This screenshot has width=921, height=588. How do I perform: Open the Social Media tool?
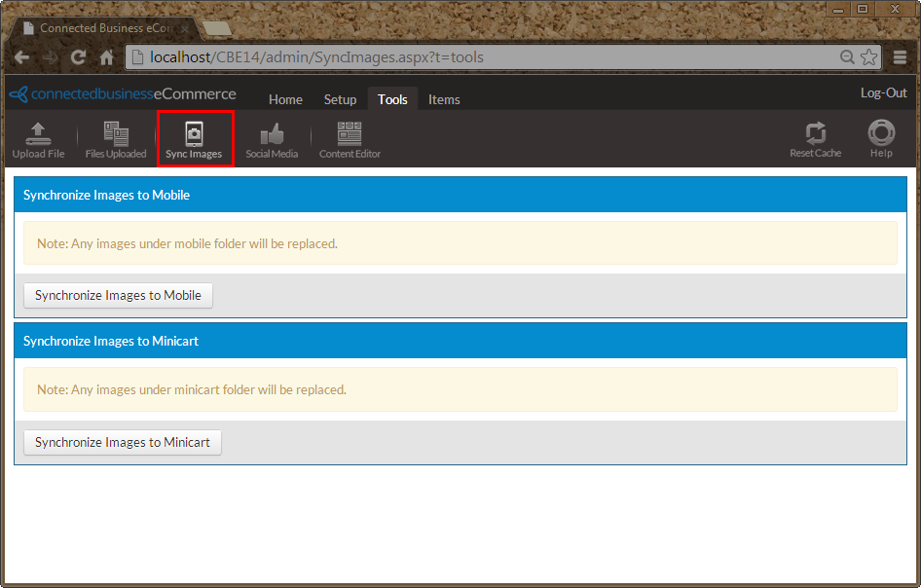click(272, 139)
